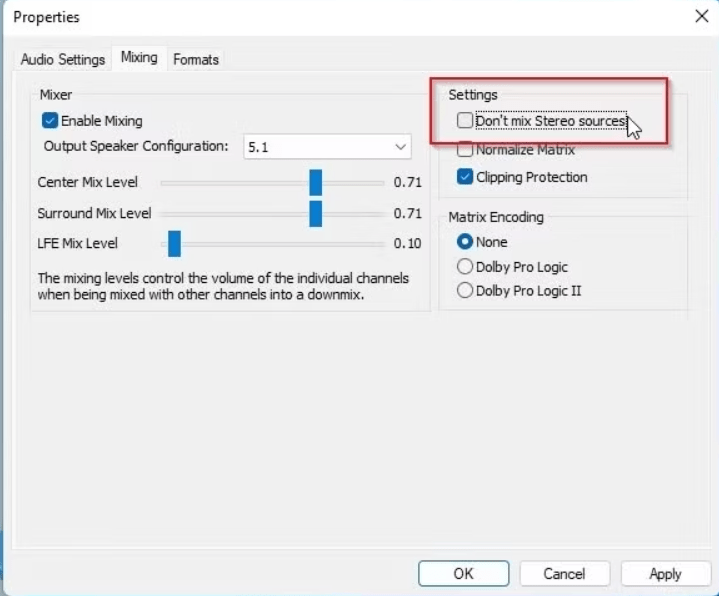
Task: Enable Don't mix Stereo sources checkbox
Action: coord(465,121)
